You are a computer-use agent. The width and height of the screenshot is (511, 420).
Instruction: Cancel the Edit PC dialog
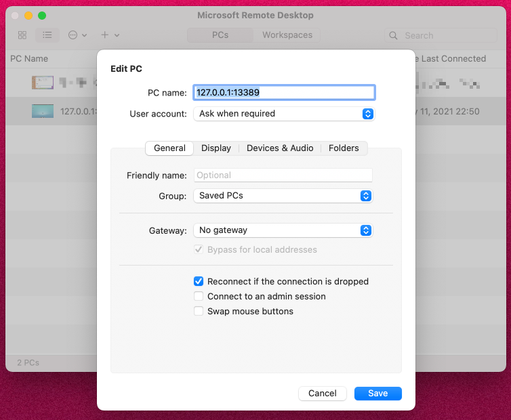(323, 394)
